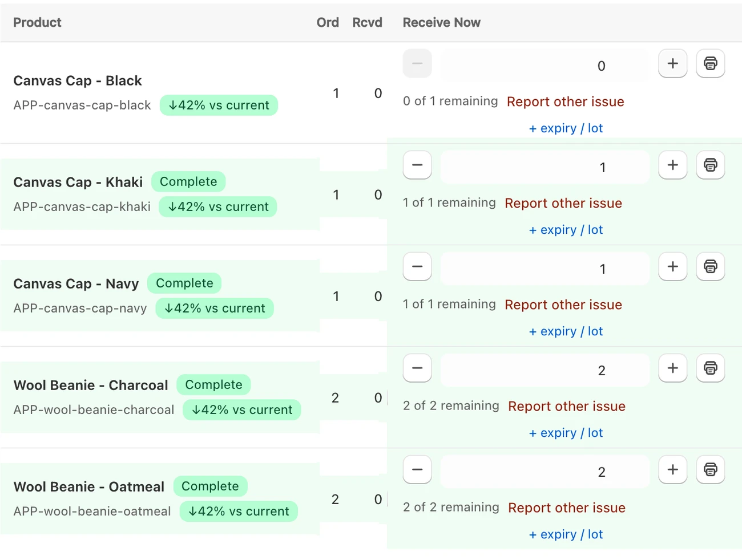Add expiry / lot for Wool Beanie - Charcoal

pos(566,433)
